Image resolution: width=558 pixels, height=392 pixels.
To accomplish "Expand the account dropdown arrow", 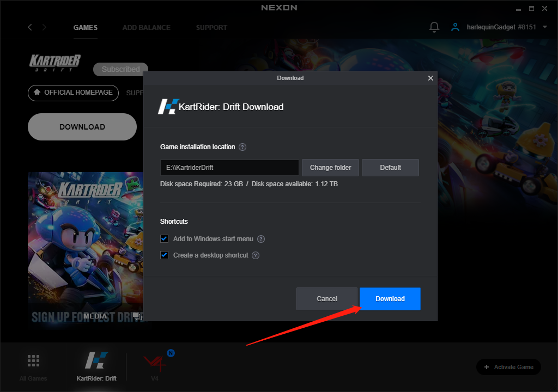I will pos(545,27).
